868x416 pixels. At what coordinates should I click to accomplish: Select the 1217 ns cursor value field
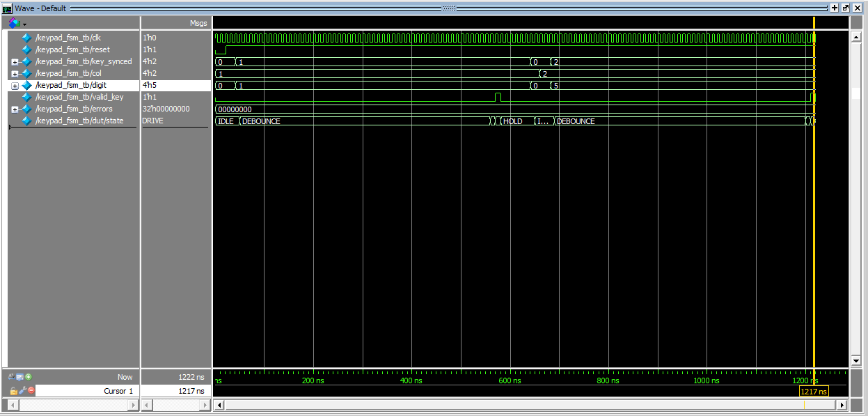174,391
